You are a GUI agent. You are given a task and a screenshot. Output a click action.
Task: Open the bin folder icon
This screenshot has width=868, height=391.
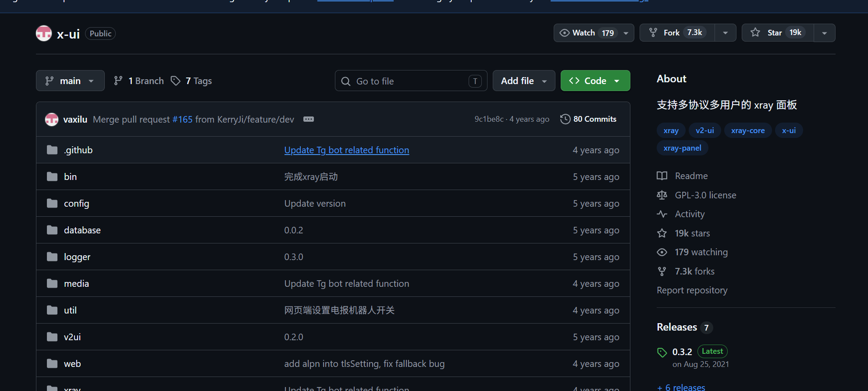(52, 177)
